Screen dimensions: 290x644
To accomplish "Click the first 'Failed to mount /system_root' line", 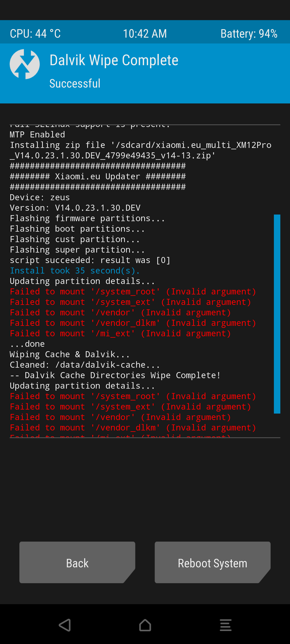I will coord(133,291).
